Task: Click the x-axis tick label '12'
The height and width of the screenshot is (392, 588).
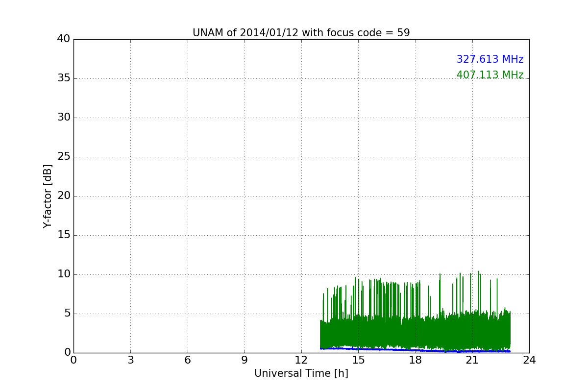Action: (301, 360)
